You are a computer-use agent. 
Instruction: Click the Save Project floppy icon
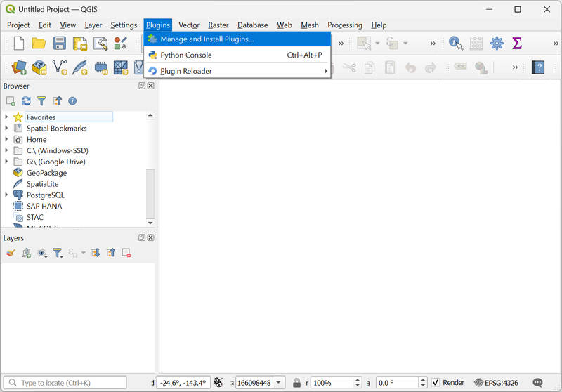[60, 44]
